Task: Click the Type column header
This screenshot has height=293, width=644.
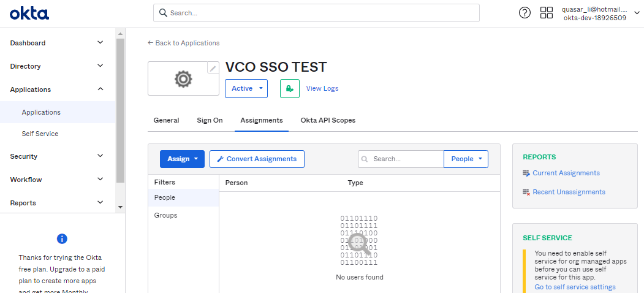Action: point(355,183)
